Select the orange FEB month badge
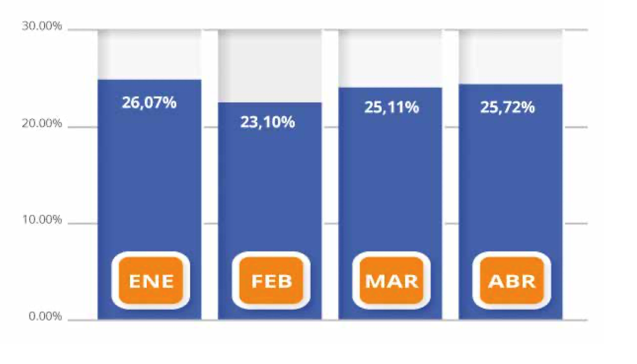Screen dimensions: 637x364 tap(271, 281)
